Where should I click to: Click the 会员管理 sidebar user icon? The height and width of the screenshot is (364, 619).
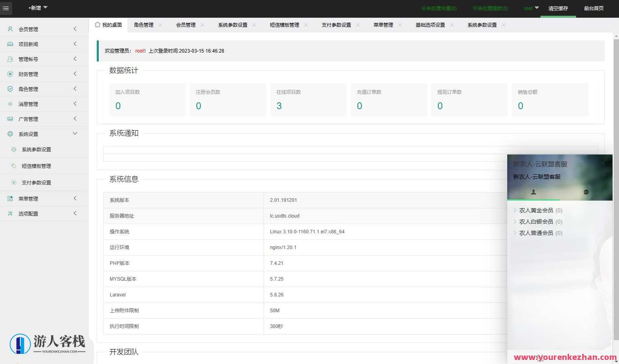click(10, 29)
